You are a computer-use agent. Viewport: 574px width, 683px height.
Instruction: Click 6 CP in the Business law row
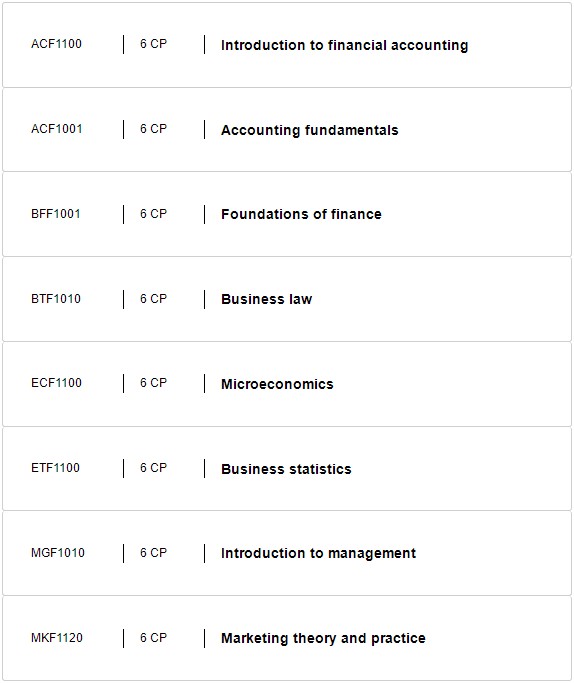(153, 299)
